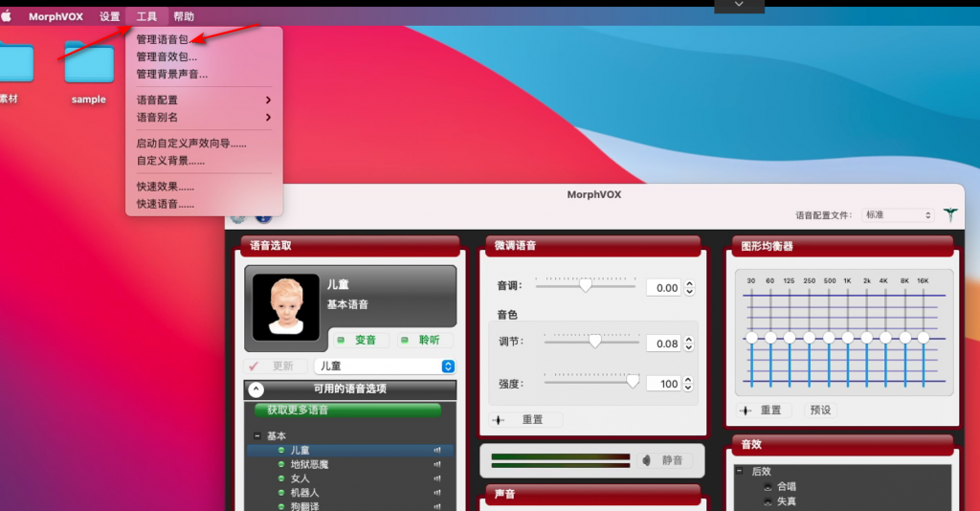Click the stepper arrows beside 音调 value
Screen dimensions: 980x511
pyautogui.click(x=689, y=287)
